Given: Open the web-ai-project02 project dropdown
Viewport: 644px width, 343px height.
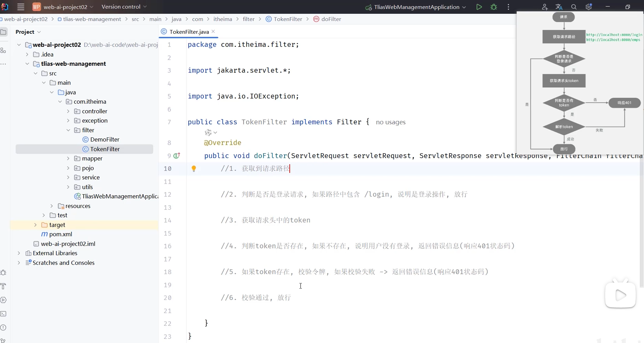Looking at the screenshot, I should tap(64, 7).
